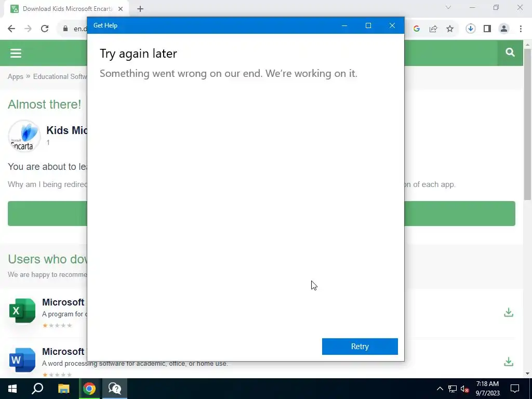Open the Windows Start menu
Viewport: 532px width, 399px height.
(x=12, y=389)
